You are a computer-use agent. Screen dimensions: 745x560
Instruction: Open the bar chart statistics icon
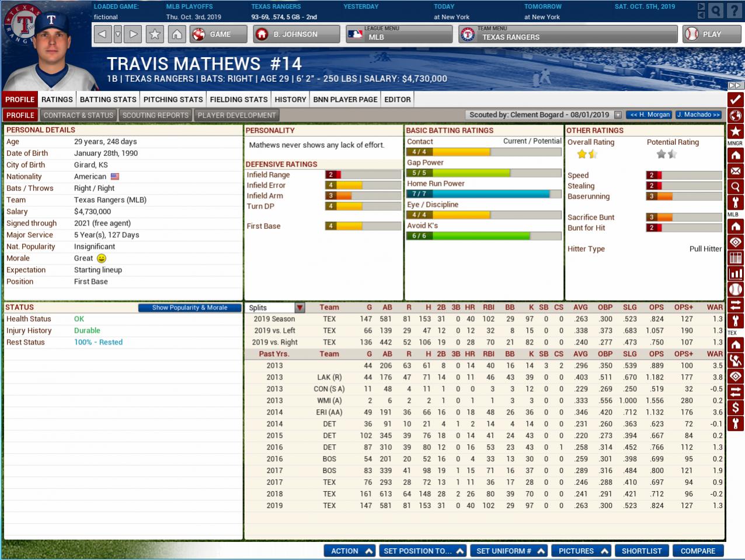tap(735, 274)
